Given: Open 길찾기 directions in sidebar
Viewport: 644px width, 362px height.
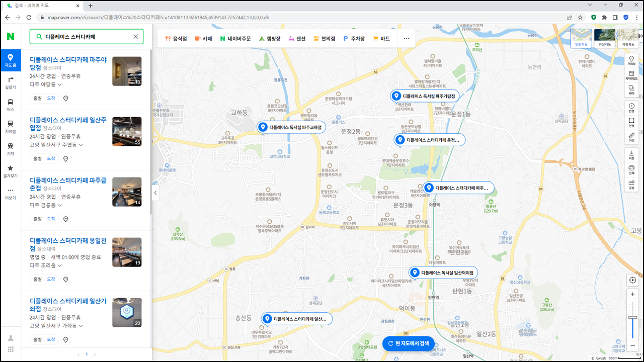Looking at the screenshot, I should click(x=11, y=82).
